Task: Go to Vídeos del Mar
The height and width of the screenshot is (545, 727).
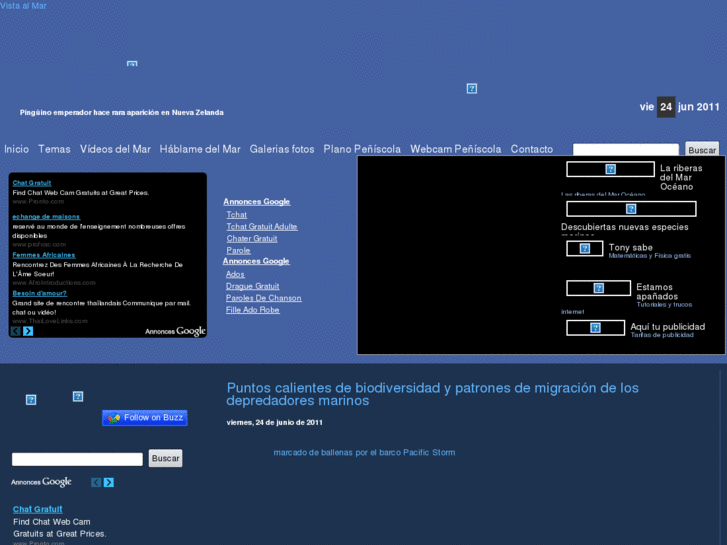Action: tap(115, 149)
